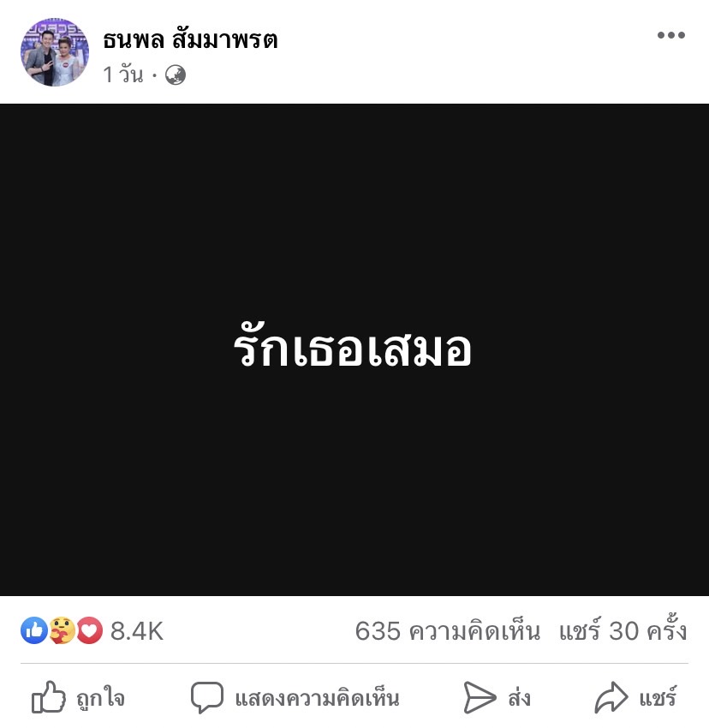Select the ส่ง send label
This screenshot has width=709, height=728.
(x=519, y=696)
